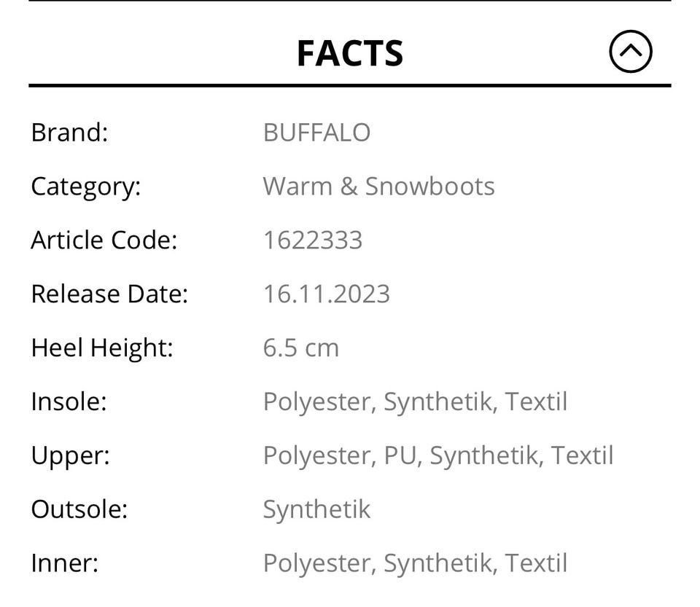Click the Article Code: label

click(x=104, y=240)
